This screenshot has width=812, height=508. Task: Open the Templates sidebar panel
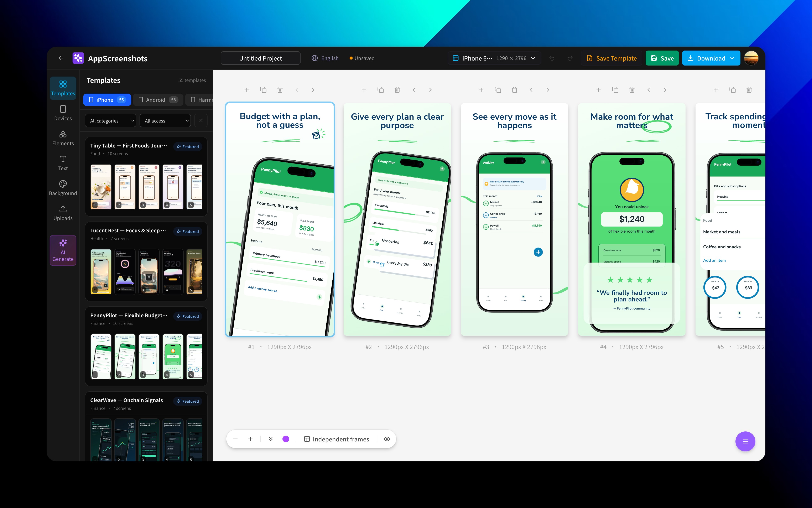point(63,88)
